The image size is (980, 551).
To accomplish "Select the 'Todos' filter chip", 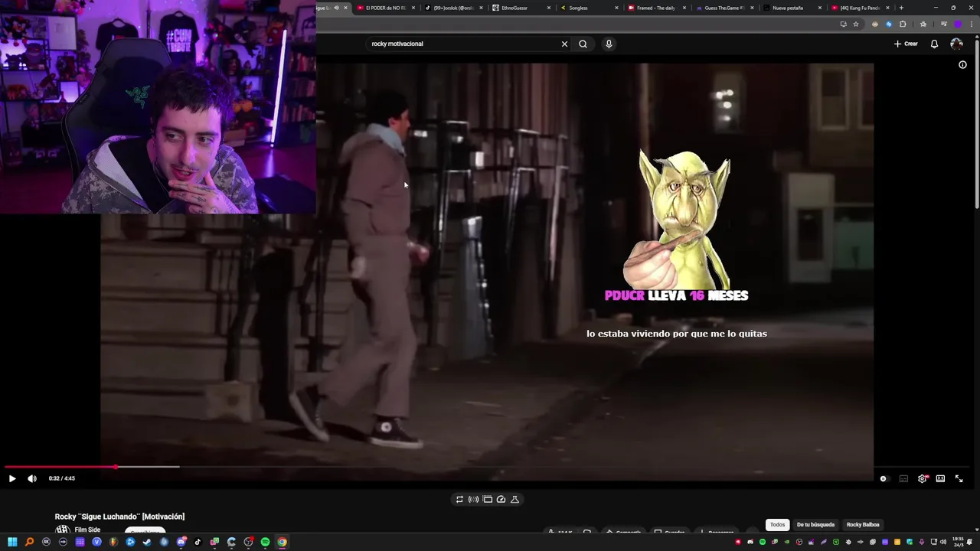I will (777, 525).
